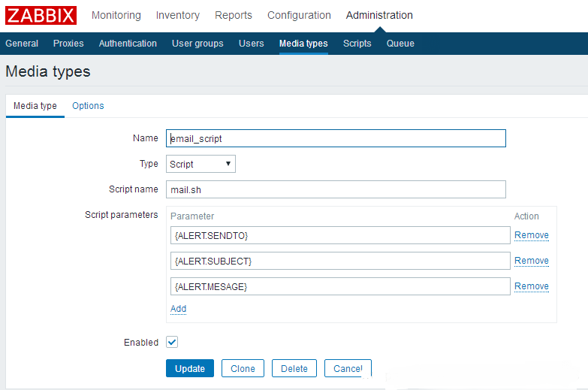Remove the {ALERT.SENDTO} parameter
The image size is (588, 390).
tap(531, 235)
